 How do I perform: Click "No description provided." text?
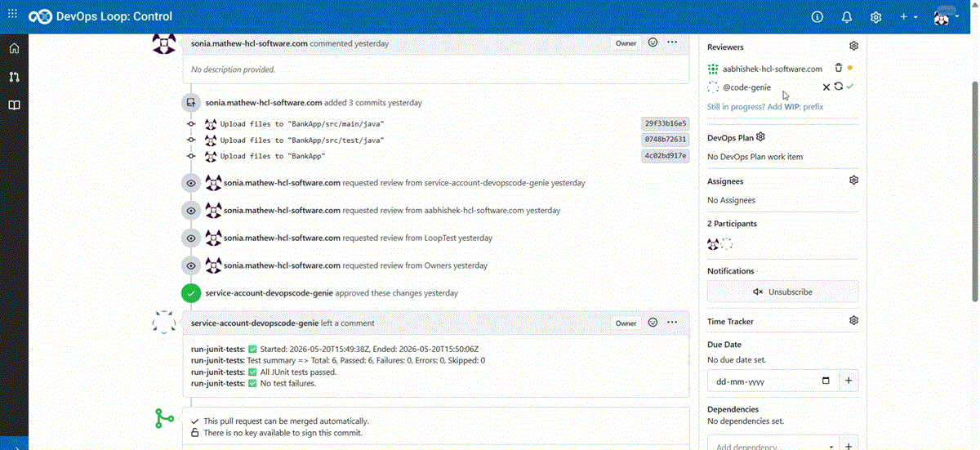(233, 69)
